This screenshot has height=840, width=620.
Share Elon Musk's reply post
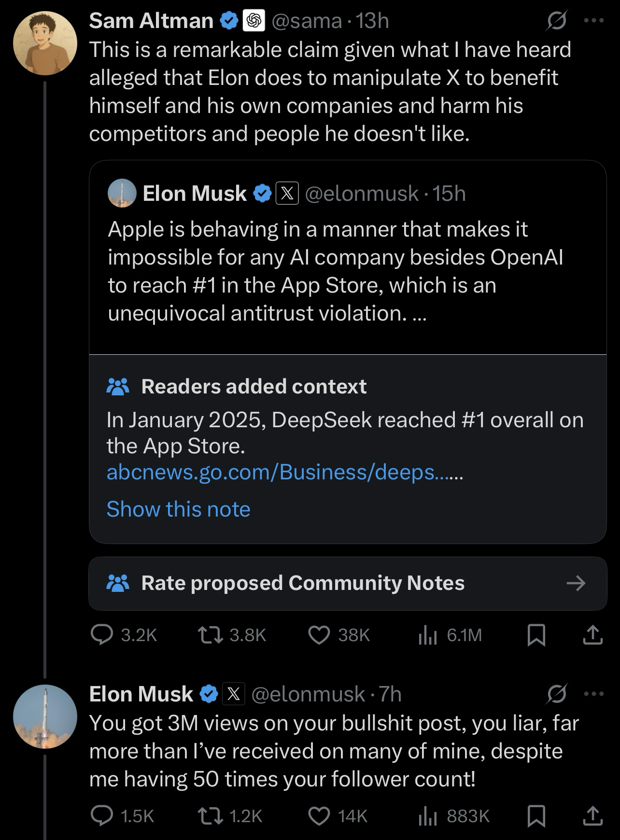pyautogui.click(x=592, y=816)
